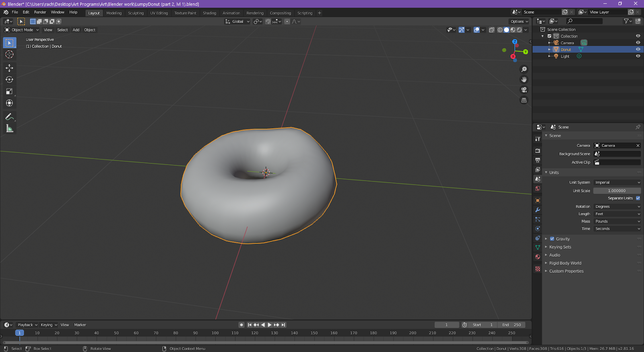Choose the 3D Cursor tool

pos(9,54)
